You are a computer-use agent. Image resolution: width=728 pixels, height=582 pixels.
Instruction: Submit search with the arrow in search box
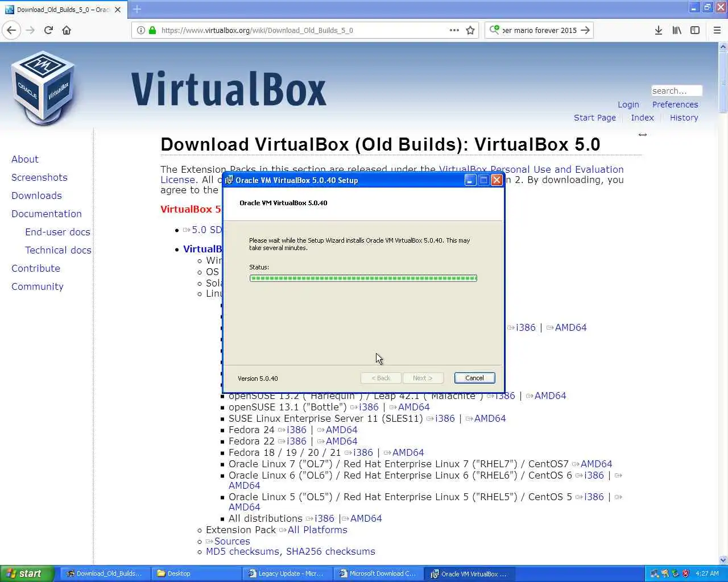click(585, 30)
